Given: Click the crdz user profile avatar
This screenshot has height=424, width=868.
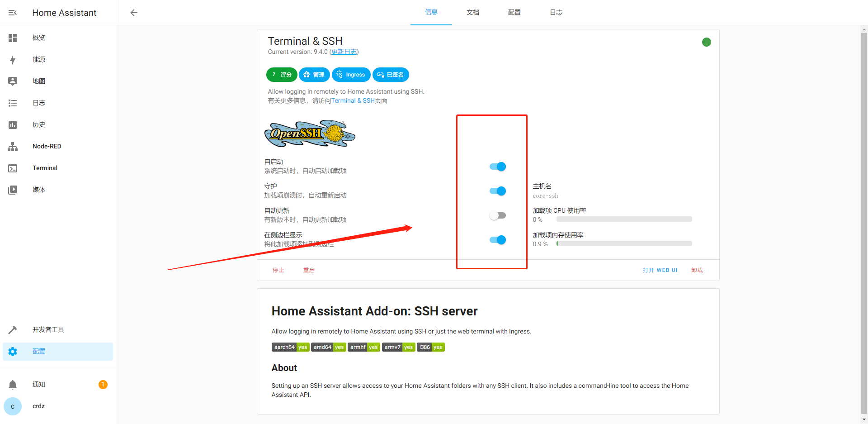Looking at the screenshot, I should pyautogui.click(x=13, y=406).
